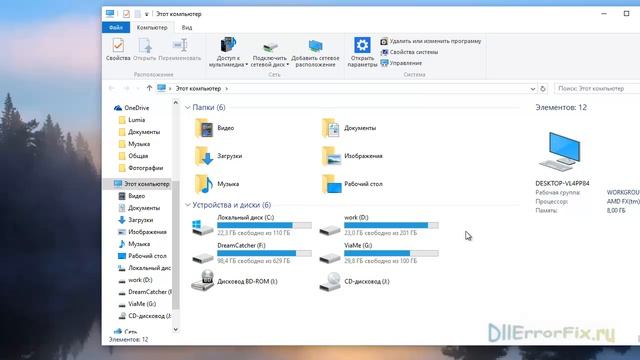Click the Локальный диск (C:) usage bar
This screenshot has height=360, width=640.
pyautogui.click(x=264, y=225)
